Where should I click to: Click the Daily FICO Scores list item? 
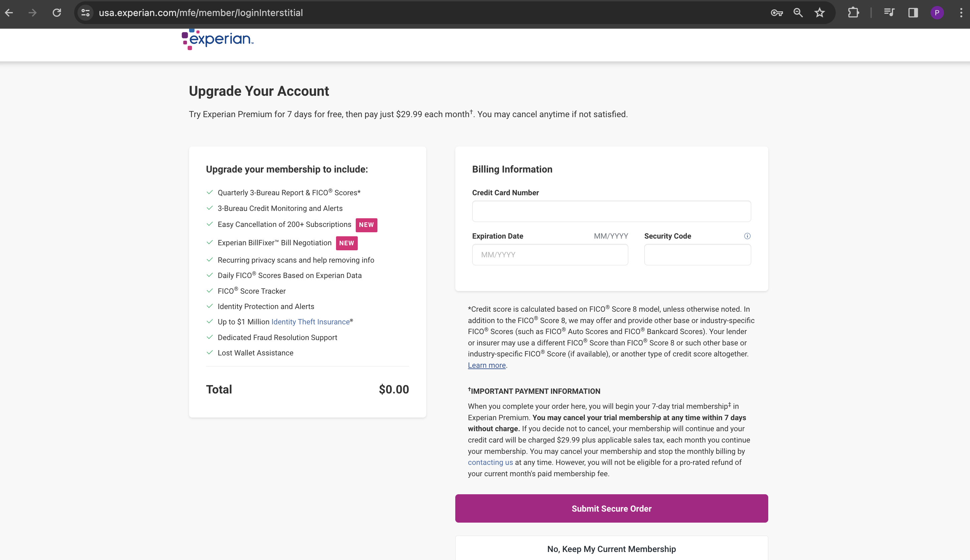tap(290, 275)
